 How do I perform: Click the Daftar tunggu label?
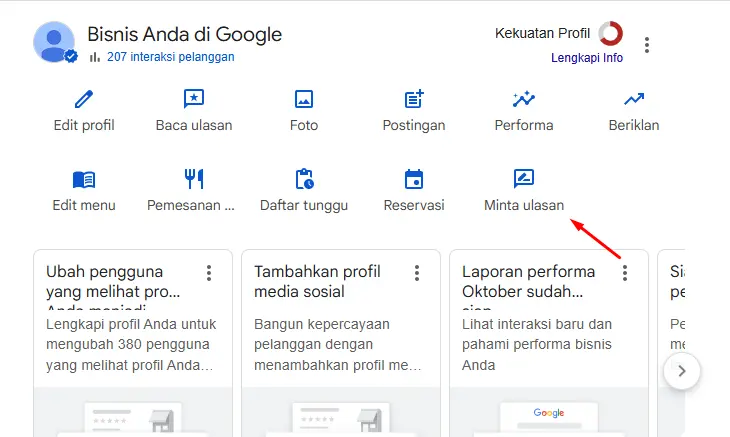[x=304, y=206]
